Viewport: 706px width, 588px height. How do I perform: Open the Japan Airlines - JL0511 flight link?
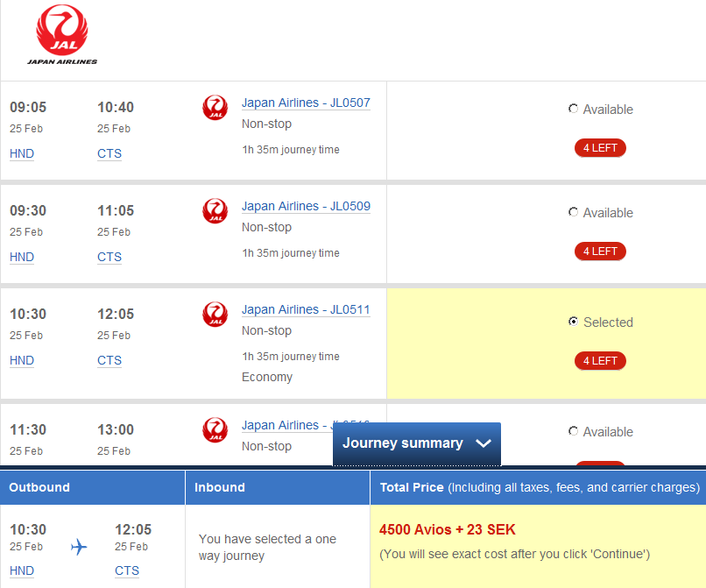click(306, 309)
